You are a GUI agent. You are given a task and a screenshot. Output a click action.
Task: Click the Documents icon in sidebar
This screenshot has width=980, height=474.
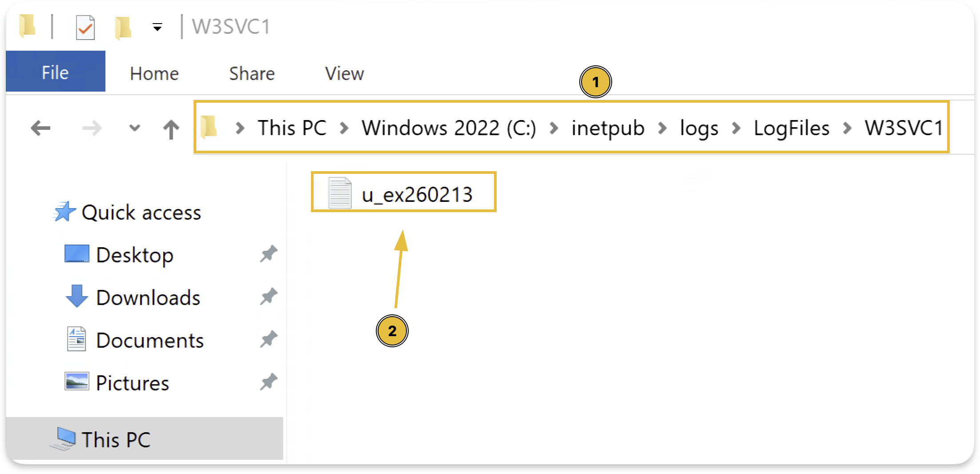tap(76, 340)
